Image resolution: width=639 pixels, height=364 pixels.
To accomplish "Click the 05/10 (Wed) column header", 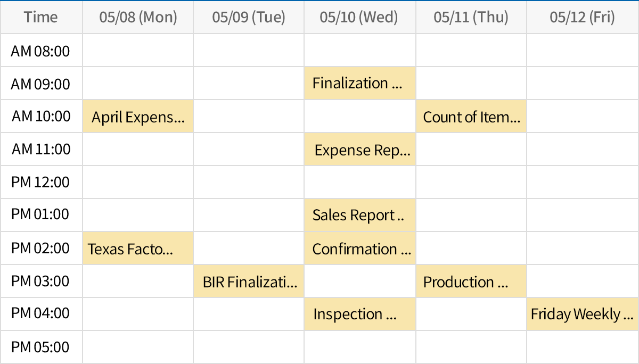I will pyautogui.click(x=359, y=18).
